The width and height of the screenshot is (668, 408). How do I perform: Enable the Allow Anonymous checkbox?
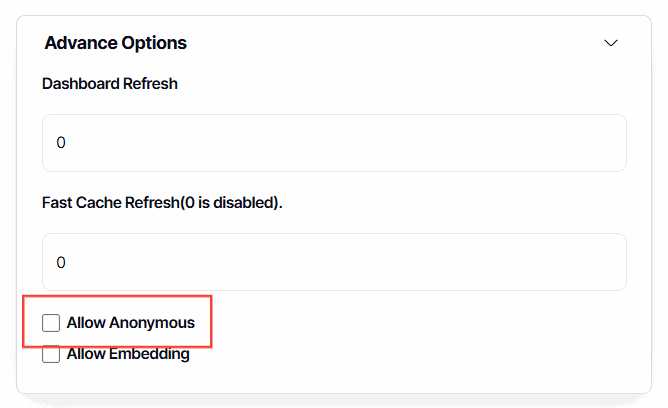[51, 323]
